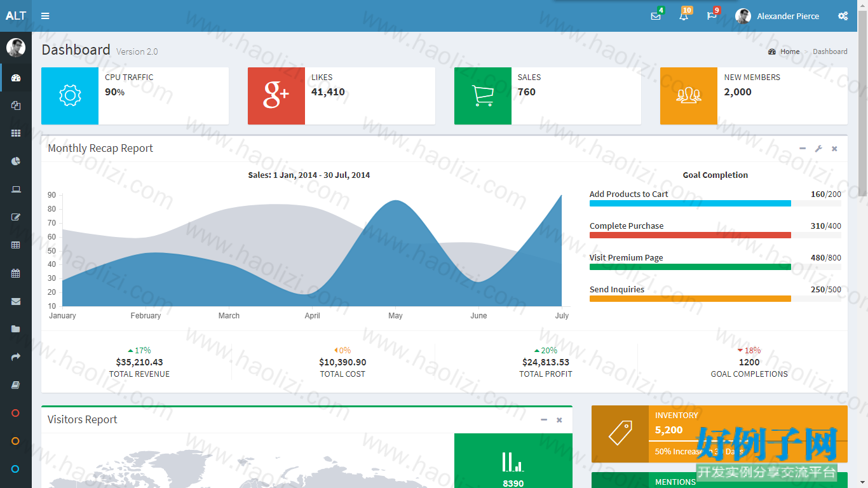Collapse the Monthly Recap Report box

pyautogui.click(x=803, y=149)
